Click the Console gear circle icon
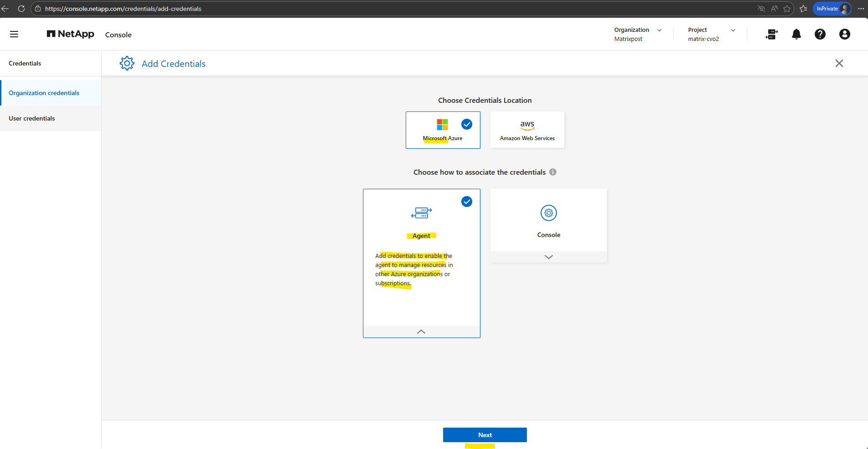 (549, 213)
